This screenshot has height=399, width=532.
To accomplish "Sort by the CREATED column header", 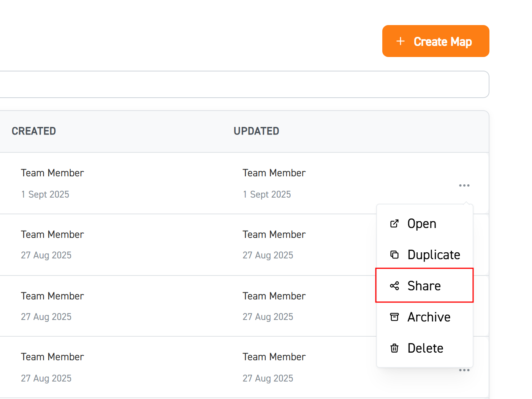I will 34,131.
